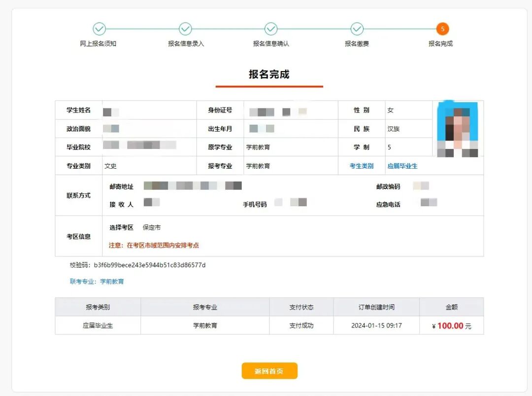The image size is (532, 396).
Task: Click the checkmark icon for 报名信息录入 step
Action: [185, 30]
